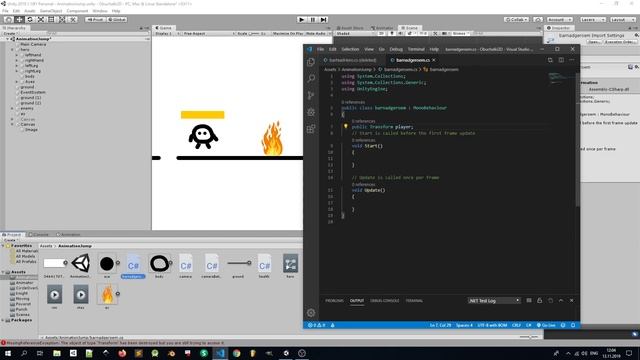The width and height of the screenshot is (640, 360).
Task: Select the Rect tool in Unity toolbar
Action: (51, 20)
